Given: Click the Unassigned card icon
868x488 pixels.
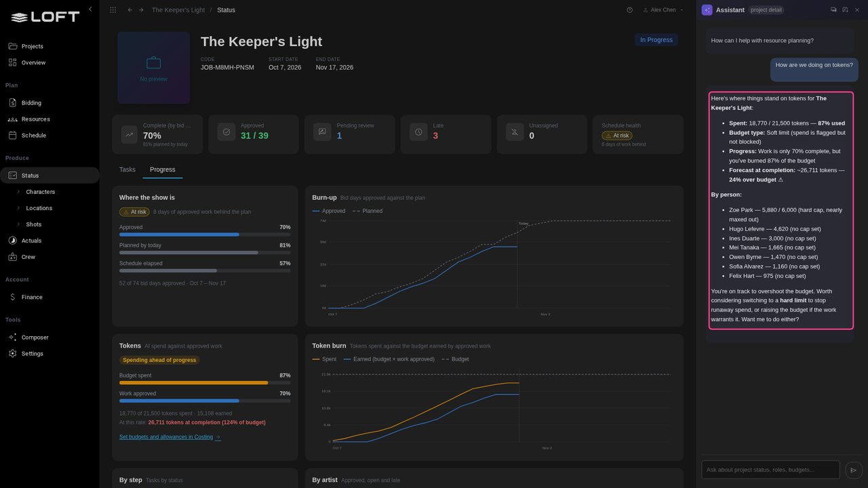Looking at the screenshot, I should click(515, 131).
